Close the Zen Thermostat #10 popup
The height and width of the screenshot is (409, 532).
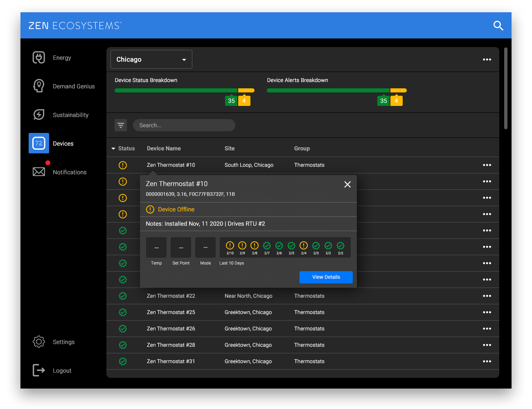(x=347, y=184)
